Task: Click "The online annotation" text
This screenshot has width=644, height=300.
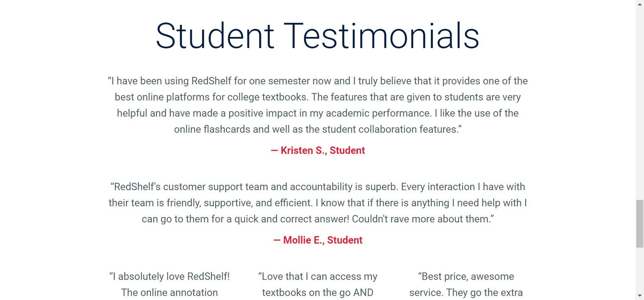Action: pyautogui.click(x=169, y=293)
